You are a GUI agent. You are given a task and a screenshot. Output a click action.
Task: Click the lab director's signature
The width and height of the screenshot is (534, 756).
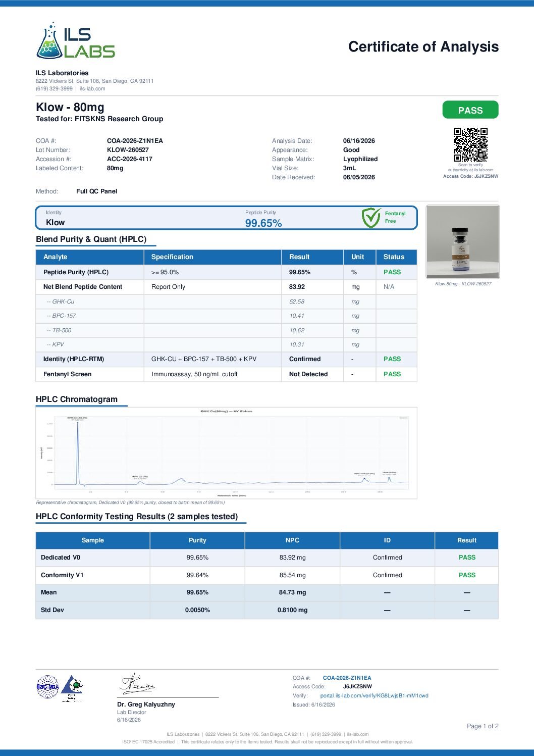pos(137,683)
